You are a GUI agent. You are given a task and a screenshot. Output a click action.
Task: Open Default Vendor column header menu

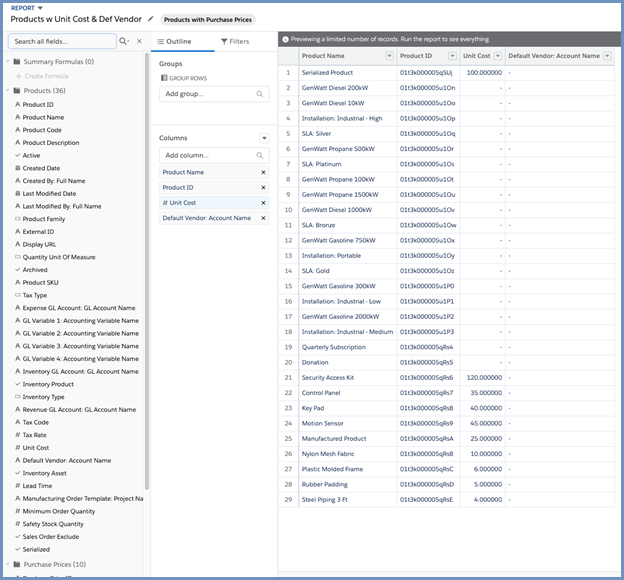[x=607, y=56]
